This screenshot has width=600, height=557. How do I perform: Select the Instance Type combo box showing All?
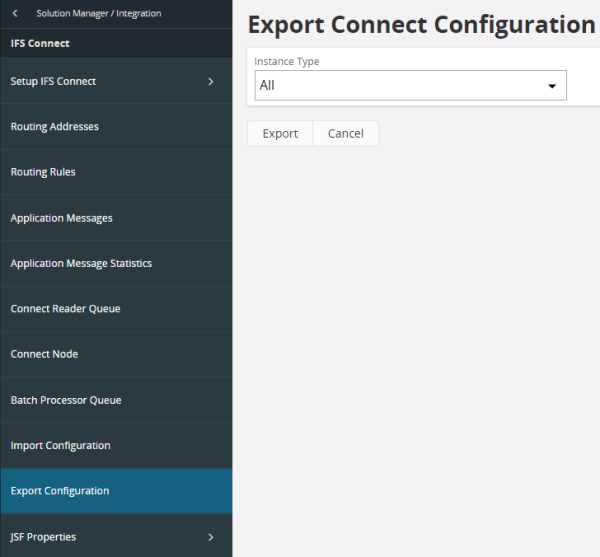(x=411, y=85)
